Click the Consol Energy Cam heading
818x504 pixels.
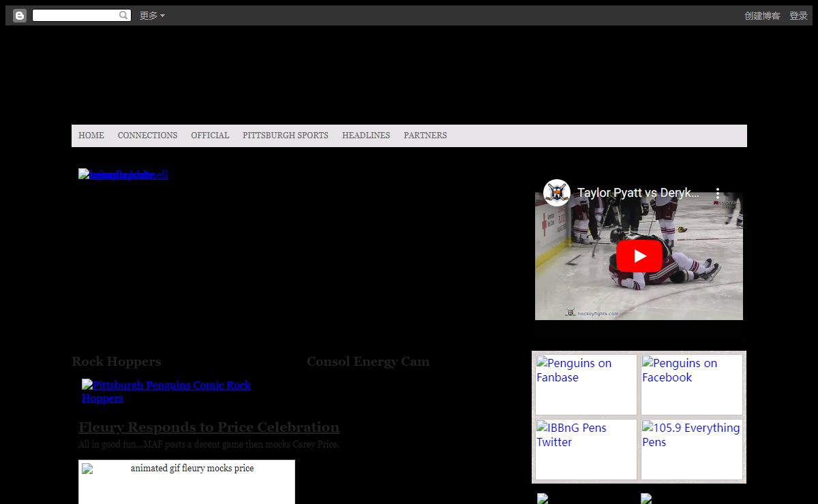click(368, 362)
